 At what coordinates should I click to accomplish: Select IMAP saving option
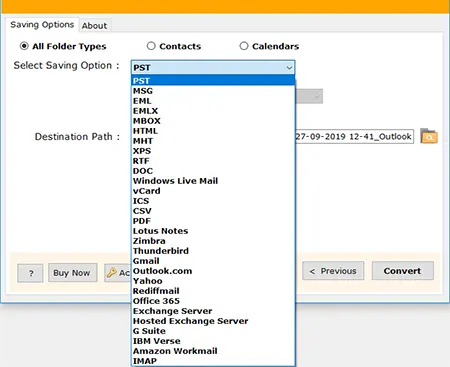click(213, 361)
